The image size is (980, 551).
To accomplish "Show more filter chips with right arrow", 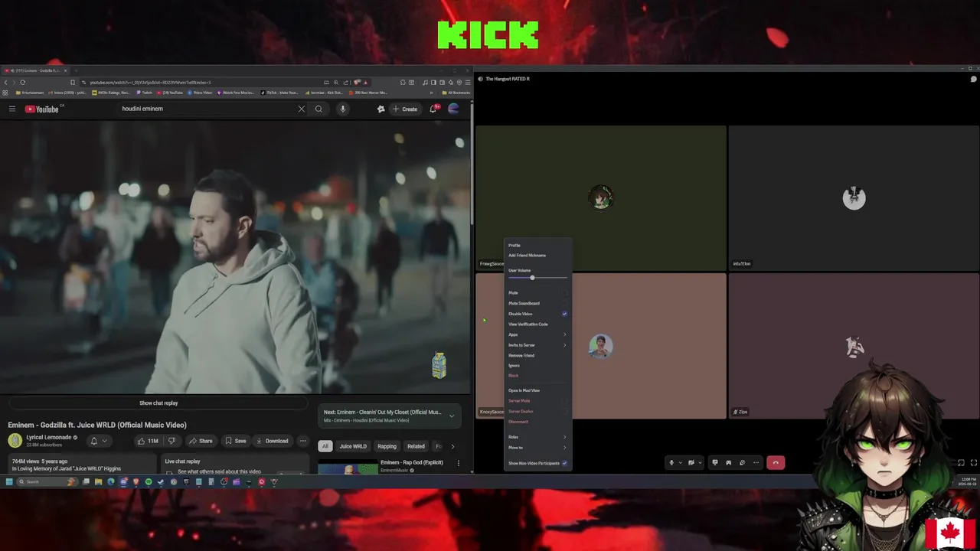I will (452, 446).
